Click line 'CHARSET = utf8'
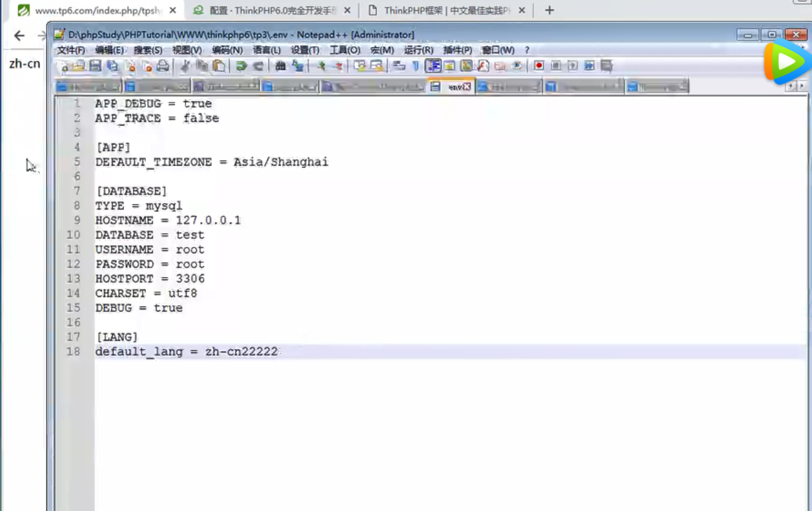The height and width of the screenshot is (511, 812). click(x=146, y=293)
